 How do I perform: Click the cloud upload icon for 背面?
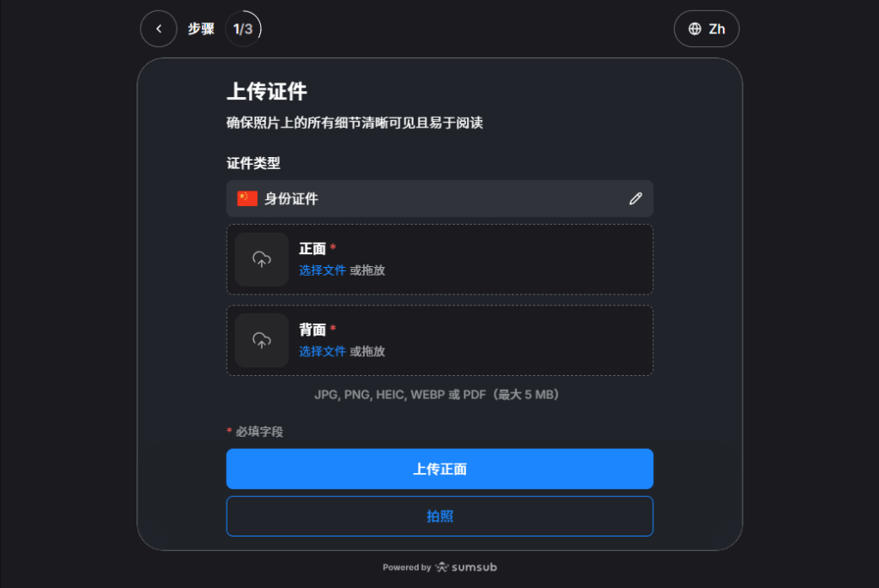[x=262, y=340]
